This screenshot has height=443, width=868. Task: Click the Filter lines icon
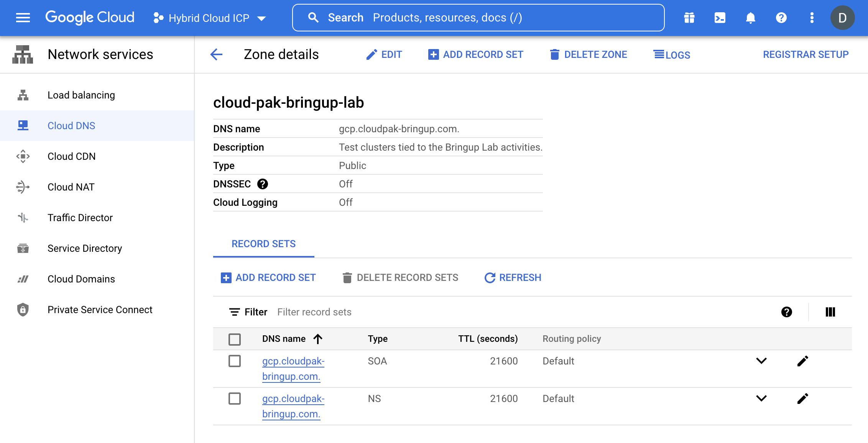(234, 312)
